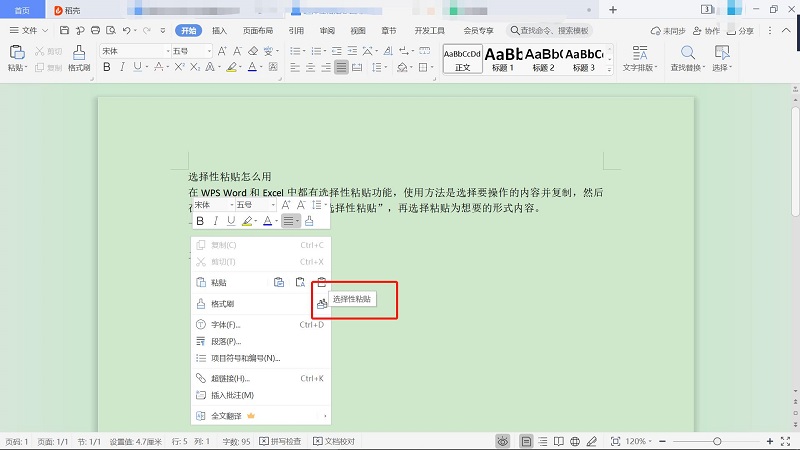Click the 选择性粘贴 (Paste Special) icon in context menu
800x450 pixels.
coord(322,304)
